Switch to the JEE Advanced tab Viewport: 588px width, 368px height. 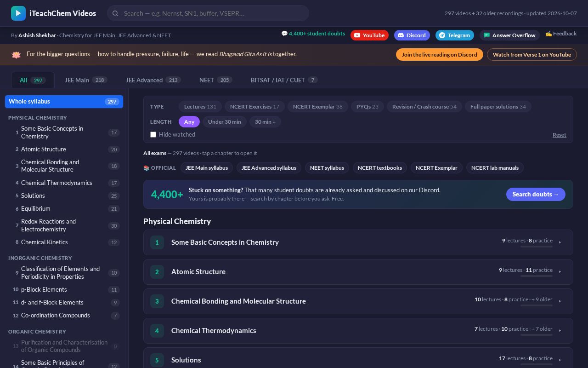point(153,80)
